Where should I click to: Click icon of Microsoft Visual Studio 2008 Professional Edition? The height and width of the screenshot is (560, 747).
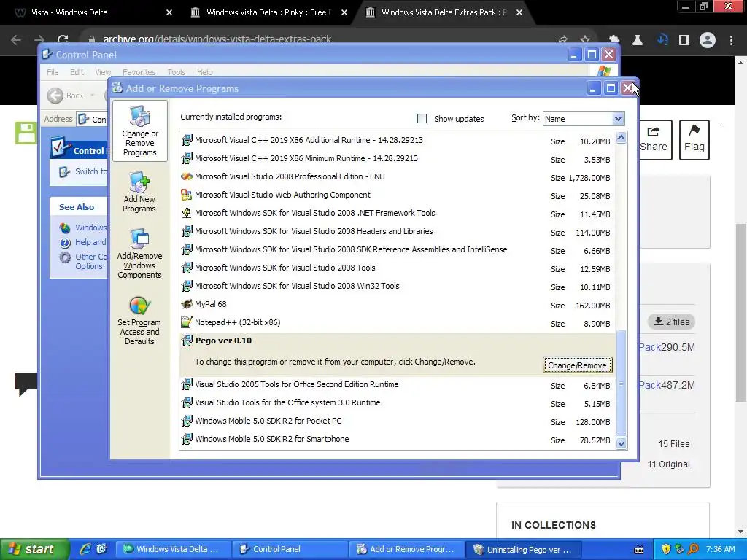(x=187, y=176)
